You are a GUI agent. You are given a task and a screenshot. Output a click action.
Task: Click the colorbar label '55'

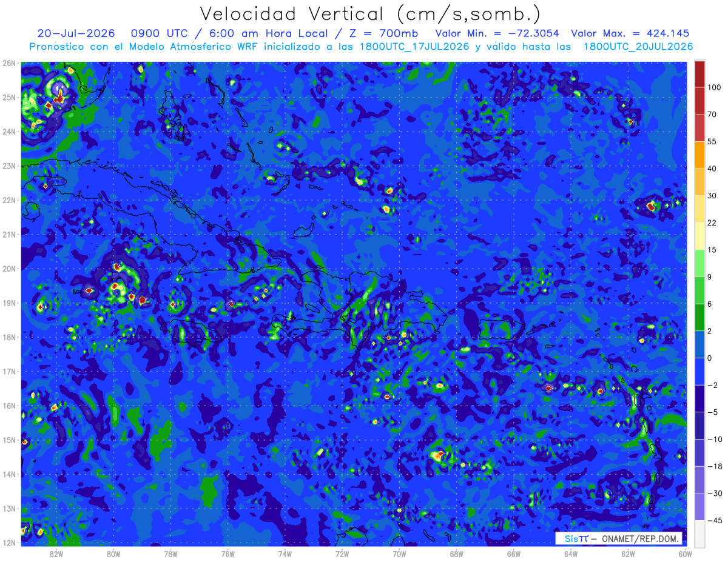[712, 141]
